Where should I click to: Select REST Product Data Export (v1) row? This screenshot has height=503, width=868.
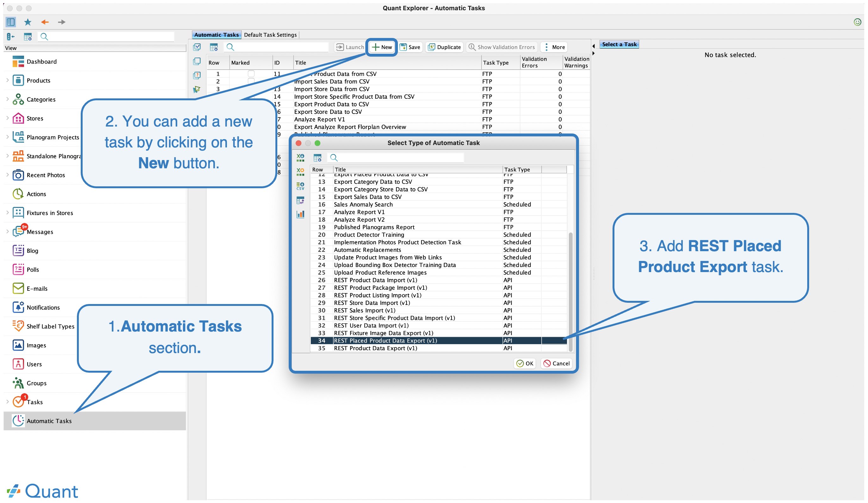pyautogui.click(x=438, y=348)
